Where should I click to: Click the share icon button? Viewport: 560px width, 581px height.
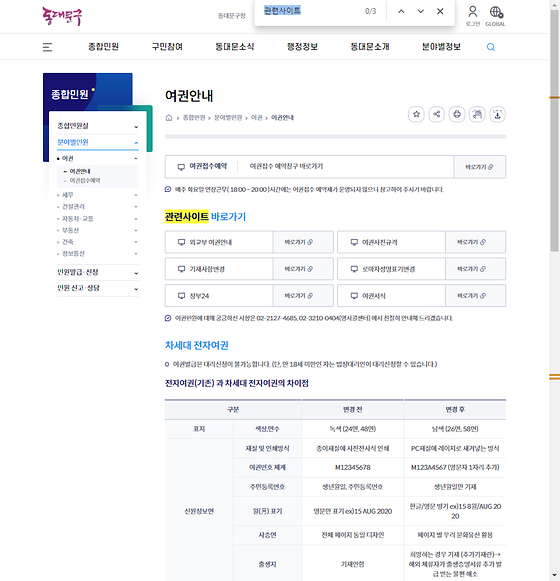pyautogui.click(x=437, y=114)
